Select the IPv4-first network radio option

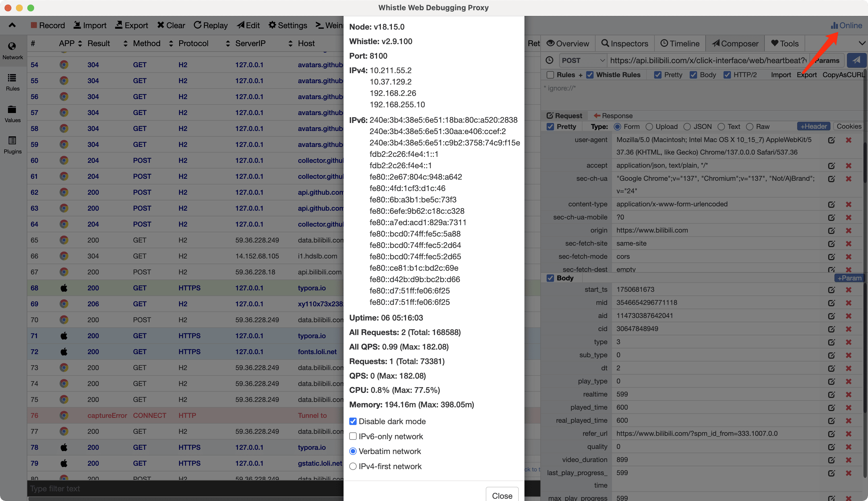click(x=353, y=466)
